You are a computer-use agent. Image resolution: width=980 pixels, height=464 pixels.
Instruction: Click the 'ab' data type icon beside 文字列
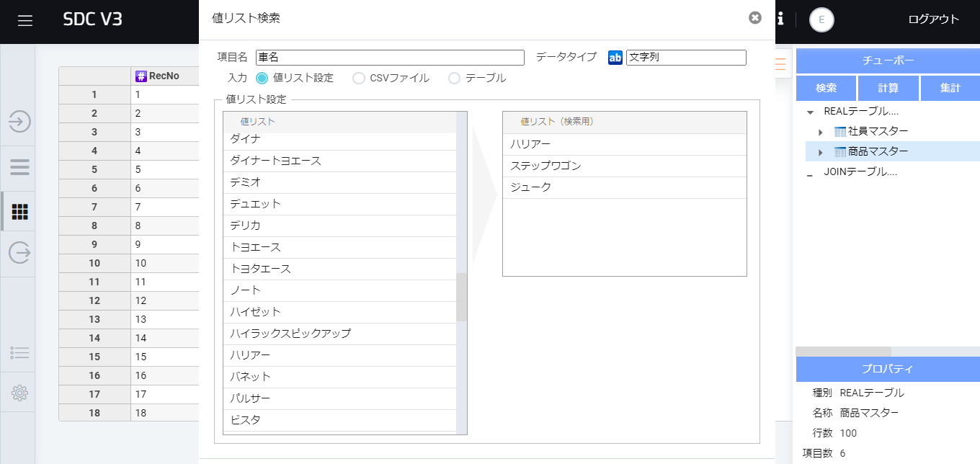pos(614,57)
